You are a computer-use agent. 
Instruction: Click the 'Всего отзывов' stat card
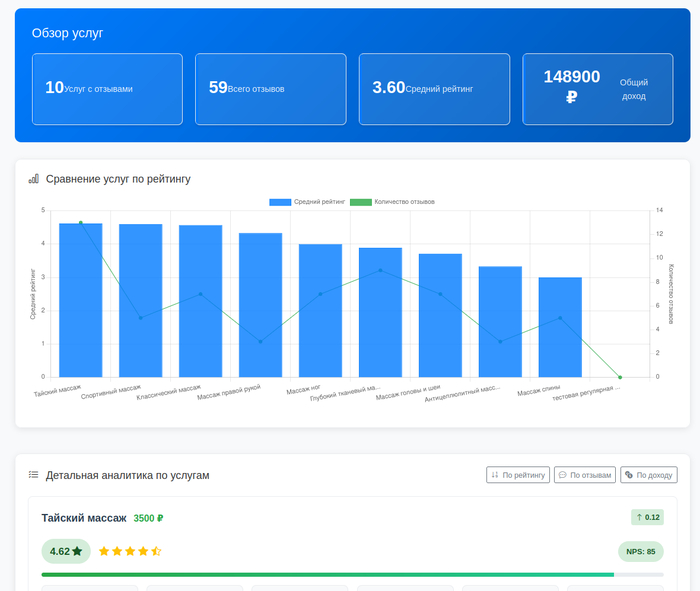[270, 89]
